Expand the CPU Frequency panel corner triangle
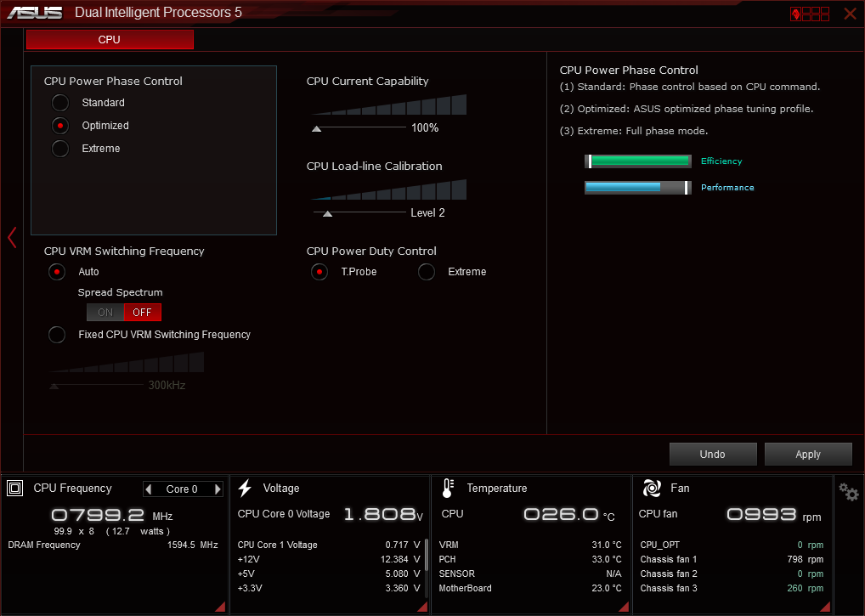 [220, 607]
